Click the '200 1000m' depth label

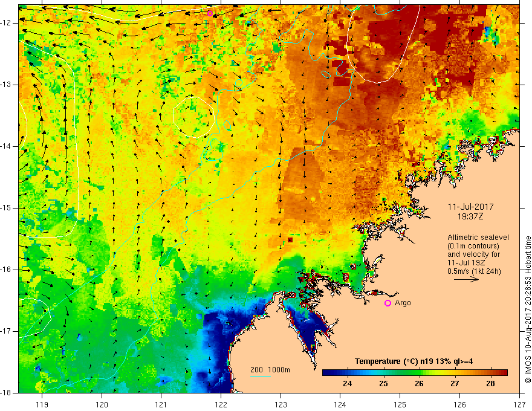pos(270,370)
